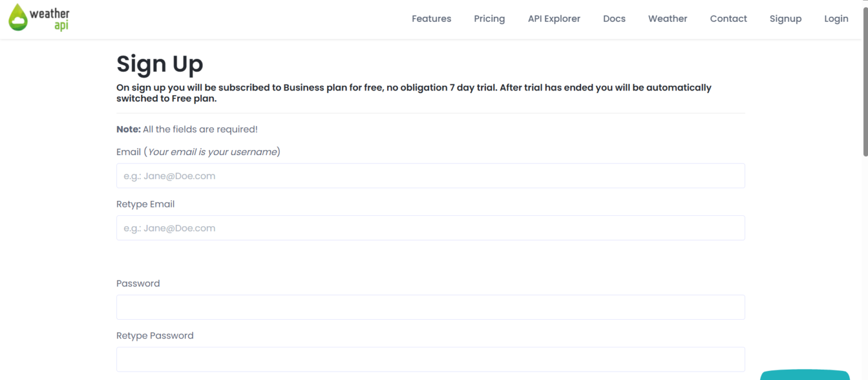
Task: Focus the Email input field
Action: coord(430,176)
